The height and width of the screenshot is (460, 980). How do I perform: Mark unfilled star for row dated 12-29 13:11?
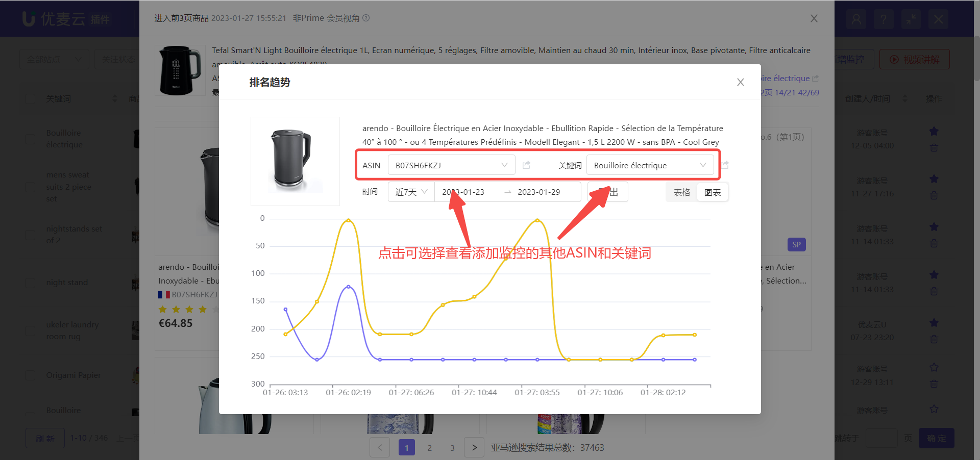coord(934,368)
